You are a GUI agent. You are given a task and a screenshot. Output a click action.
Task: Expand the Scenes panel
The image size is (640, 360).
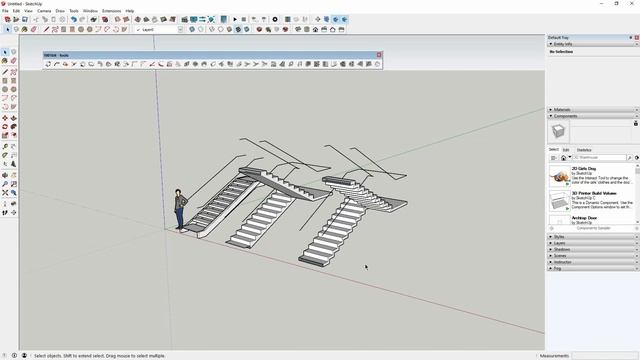coord(551,256)
